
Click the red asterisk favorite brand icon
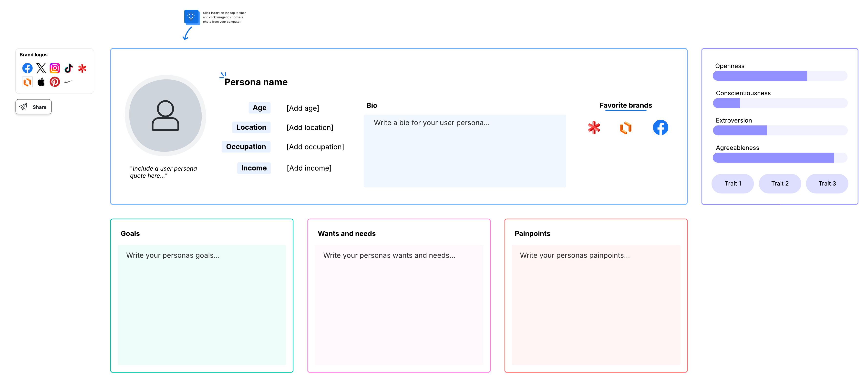tap(594, 127)
